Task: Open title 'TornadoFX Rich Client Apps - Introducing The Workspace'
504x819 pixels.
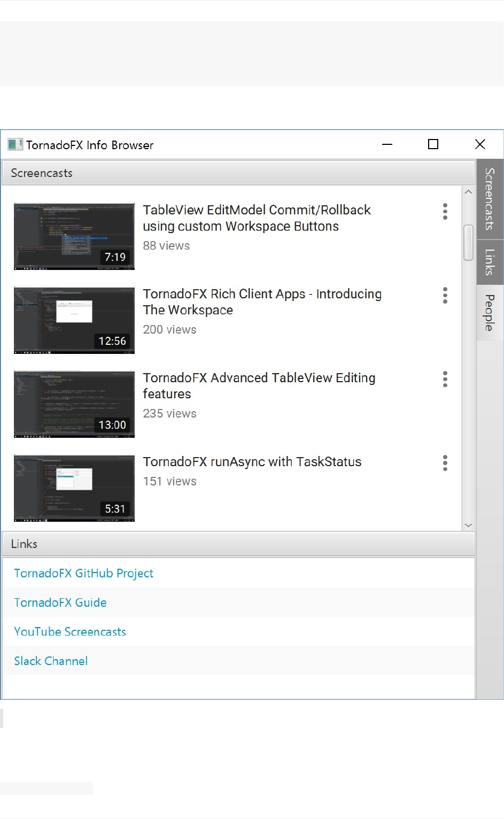Action: tap(262, 302)
